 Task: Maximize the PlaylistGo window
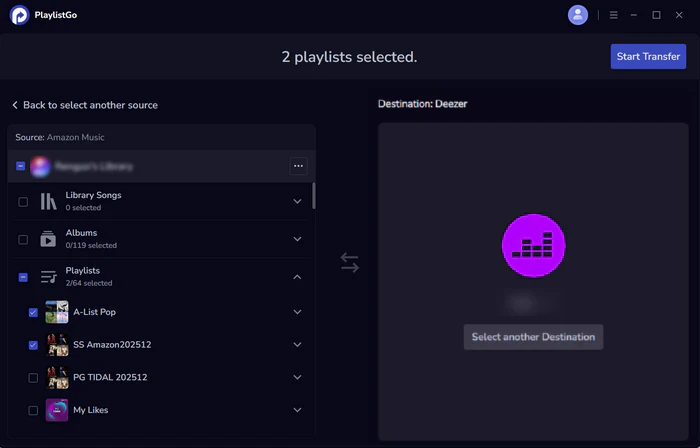[656, 15]
